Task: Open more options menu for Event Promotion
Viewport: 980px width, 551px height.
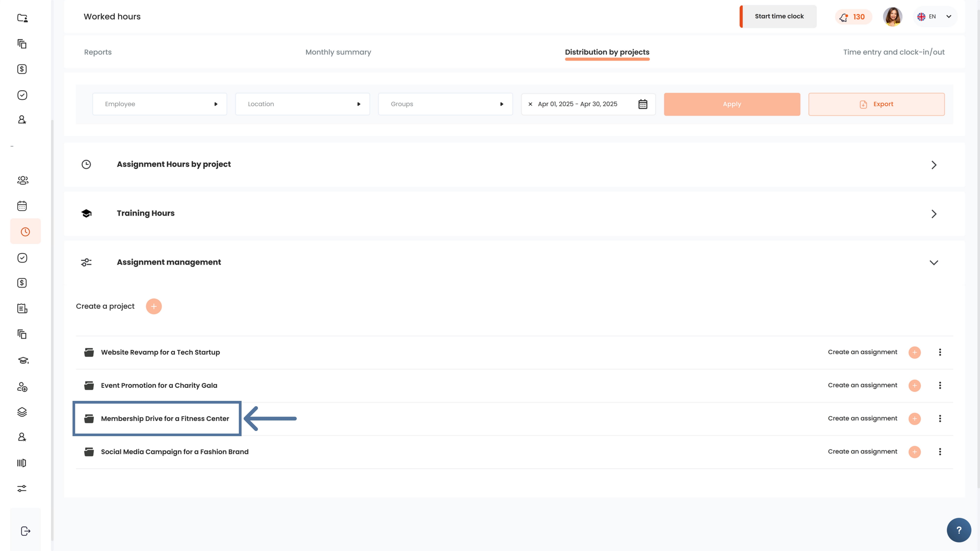Action: tap(940, 386)
